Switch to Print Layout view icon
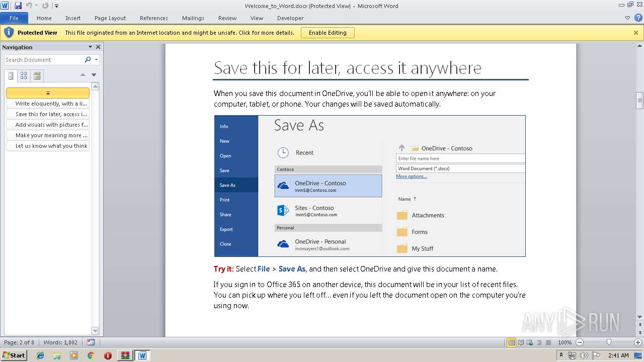The height and width of the screenshot is (362, 644). coord(511,342)
